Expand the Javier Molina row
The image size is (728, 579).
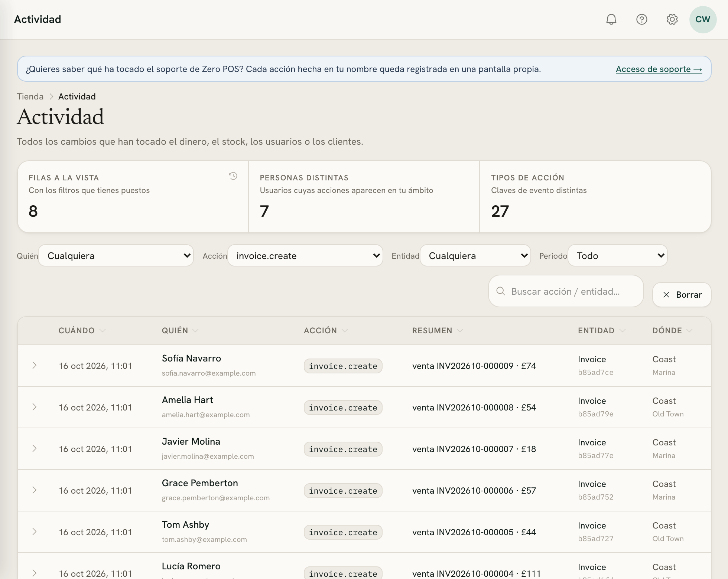pos(34,449)
